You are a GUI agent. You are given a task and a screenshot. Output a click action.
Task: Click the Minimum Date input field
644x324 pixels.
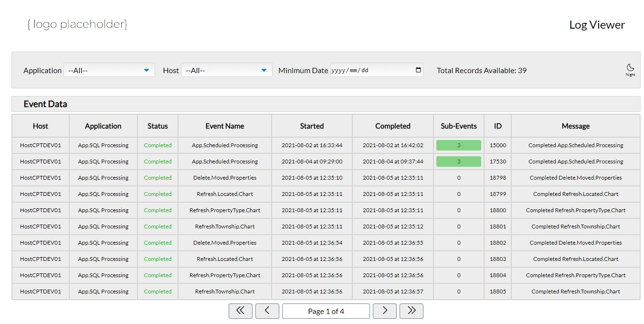click(377, 70)
